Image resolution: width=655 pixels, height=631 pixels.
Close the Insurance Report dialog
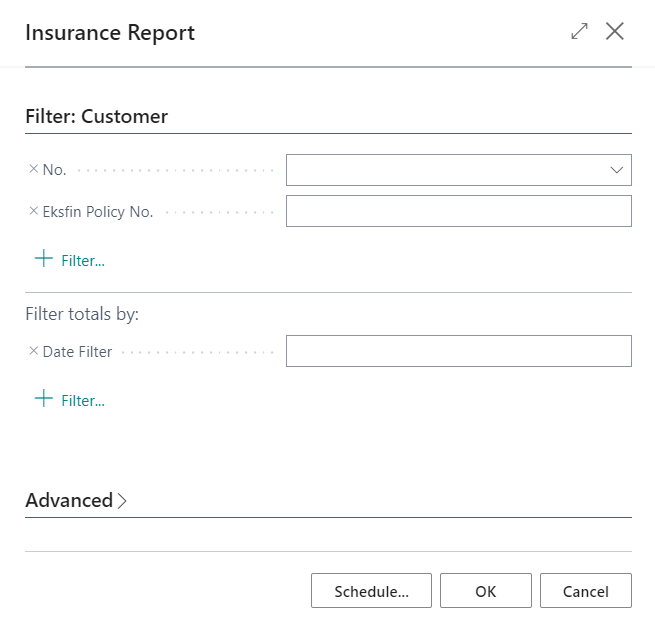(x=615, y=32)
